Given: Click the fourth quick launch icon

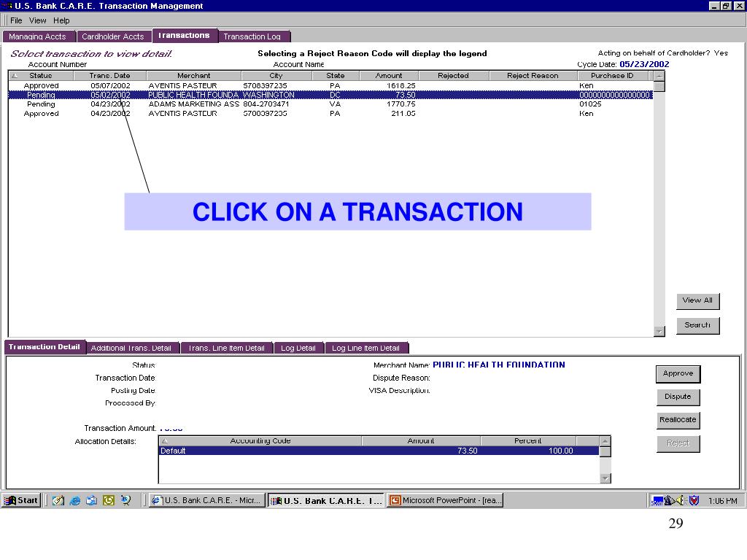Looking at the screenshot, I should [109, 500].
